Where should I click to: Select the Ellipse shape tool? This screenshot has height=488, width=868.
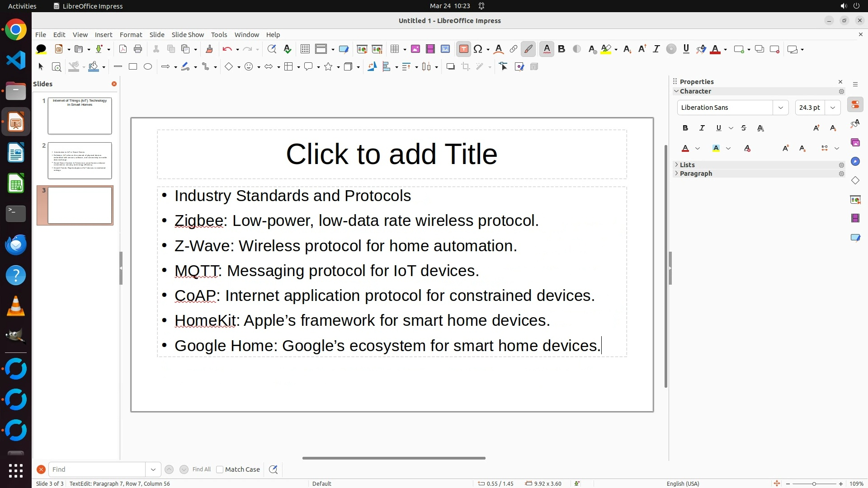coord(148,67)
